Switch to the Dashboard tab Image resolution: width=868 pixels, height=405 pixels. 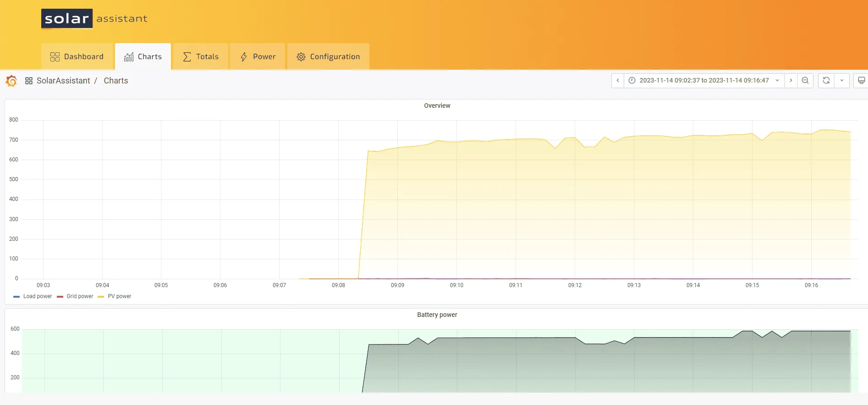[77, 56]
